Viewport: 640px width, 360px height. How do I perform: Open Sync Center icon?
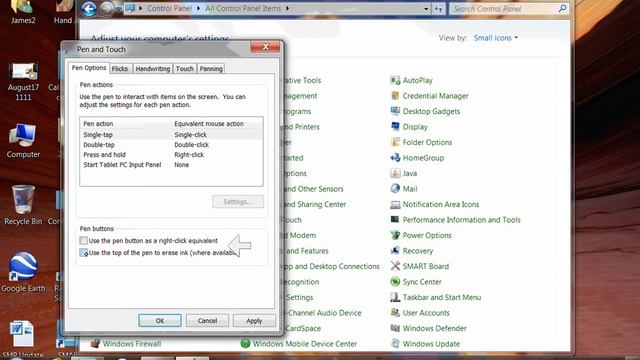pos(395,282)
